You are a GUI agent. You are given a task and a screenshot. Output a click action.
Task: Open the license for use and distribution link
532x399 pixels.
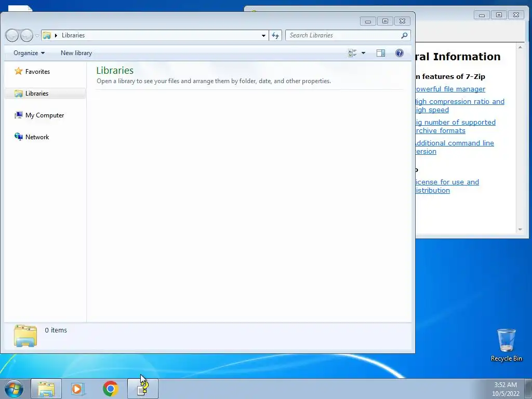447,187
